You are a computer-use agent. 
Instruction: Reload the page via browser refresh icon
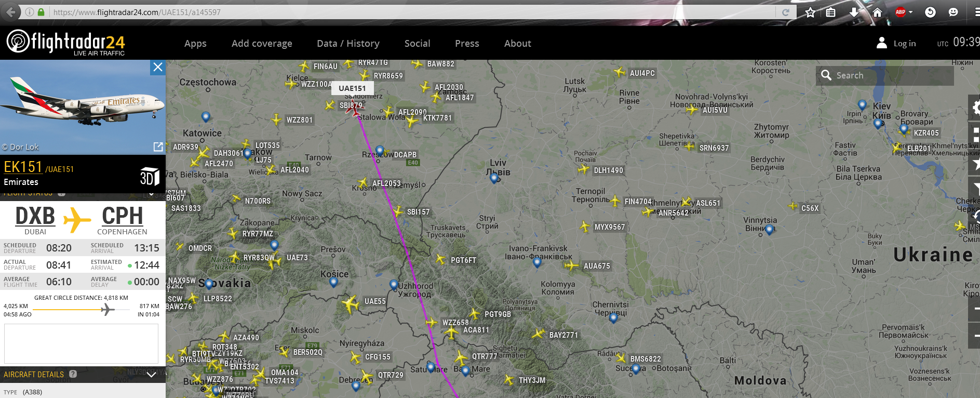click(786, 12)
